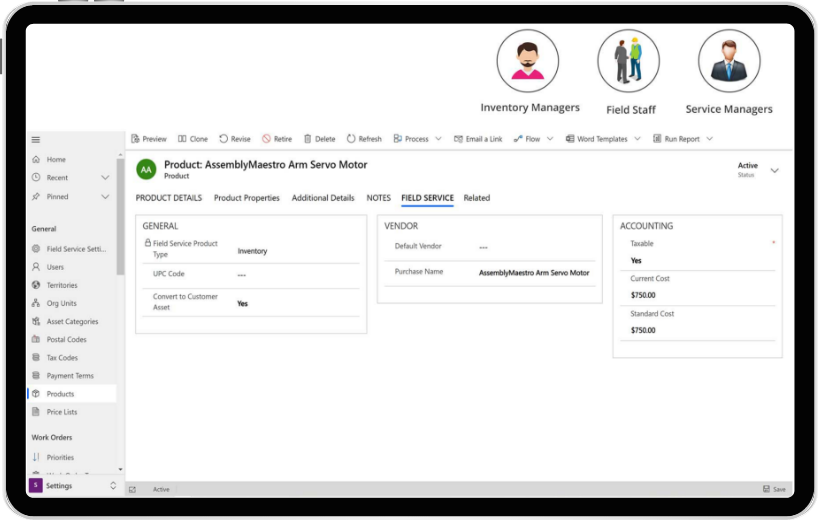Image resolution: width=819 pixels, height=520 pixels.
Task: Navigate to Territories in sidebar
Action: [61, 285]
